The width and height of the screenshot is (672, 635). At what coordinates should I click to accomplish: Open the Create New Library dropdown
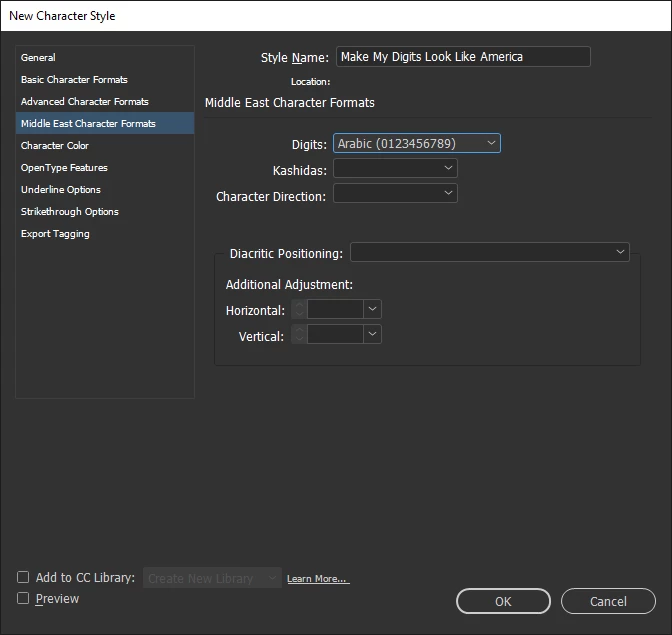pyautogui.click(x=212, y=578)
